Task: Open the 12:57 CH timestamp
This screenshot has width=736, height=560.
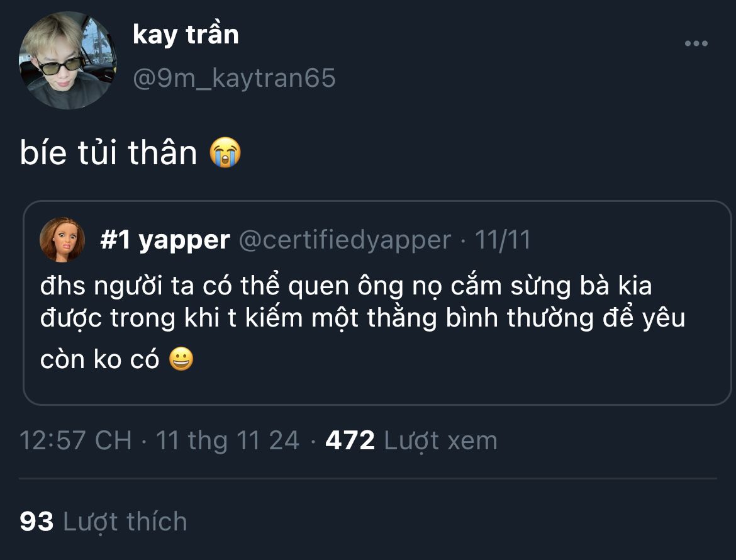Action: (x=75, y=440)
